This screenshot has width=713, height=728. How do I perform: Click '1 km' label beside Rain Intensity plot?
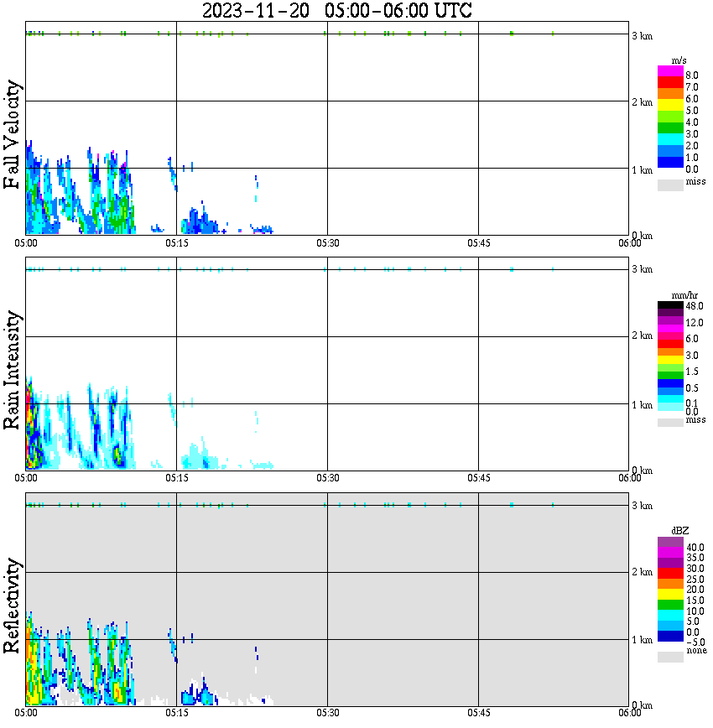[642, 405]
